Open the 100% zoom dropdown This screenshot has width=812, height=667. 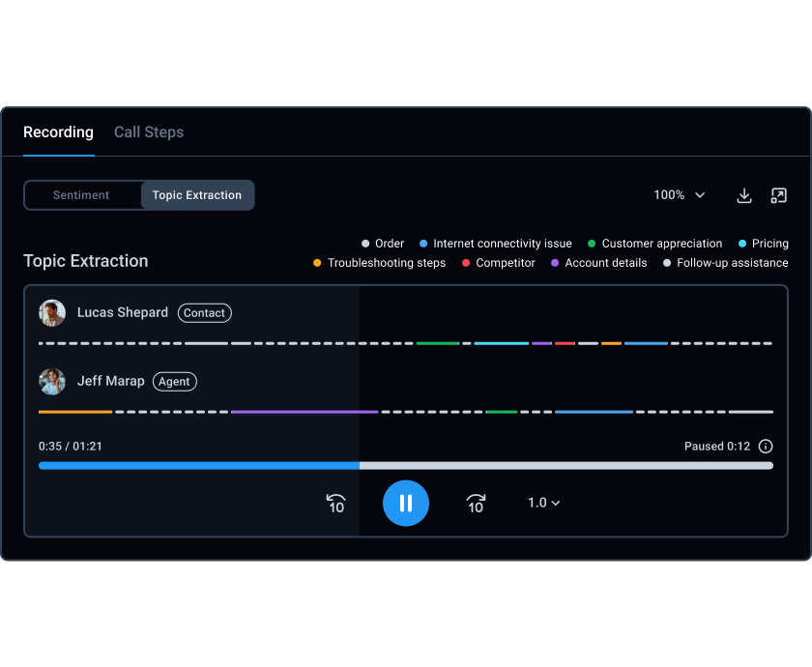click(x=680, y=195)
